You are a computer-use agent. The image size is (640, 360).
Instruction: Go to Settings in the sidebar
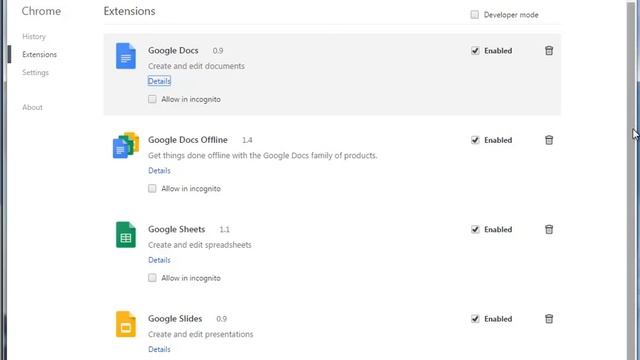(36, 73)
